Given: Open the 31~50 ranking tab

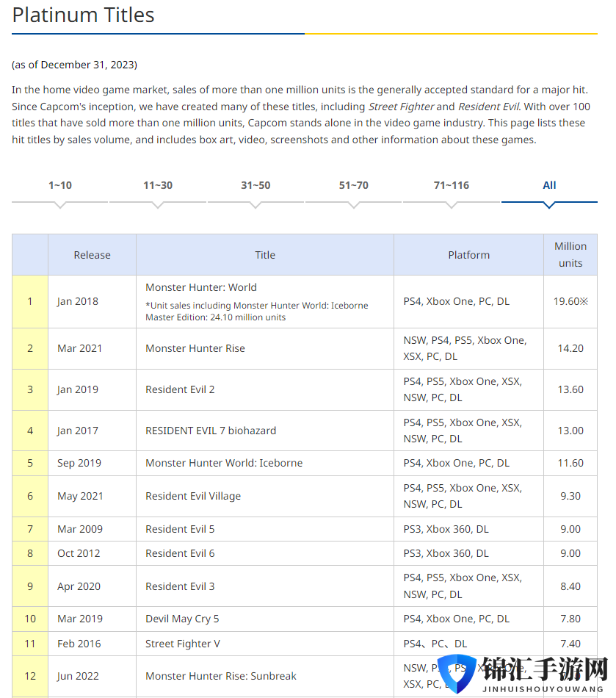Looking at the screenshot, I should click(256, 185).
